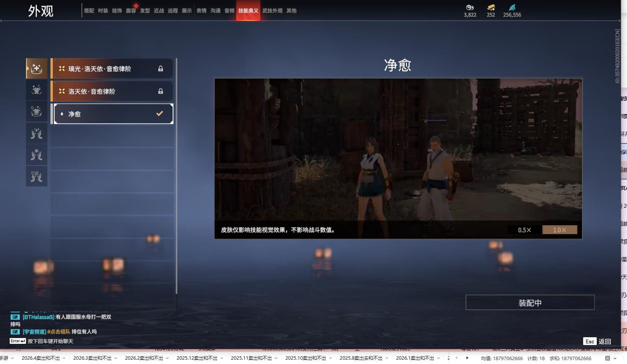Open the 武技外观 tab
Screen dimensions: 627x364
pyautogui.click(x=272, y=11)
